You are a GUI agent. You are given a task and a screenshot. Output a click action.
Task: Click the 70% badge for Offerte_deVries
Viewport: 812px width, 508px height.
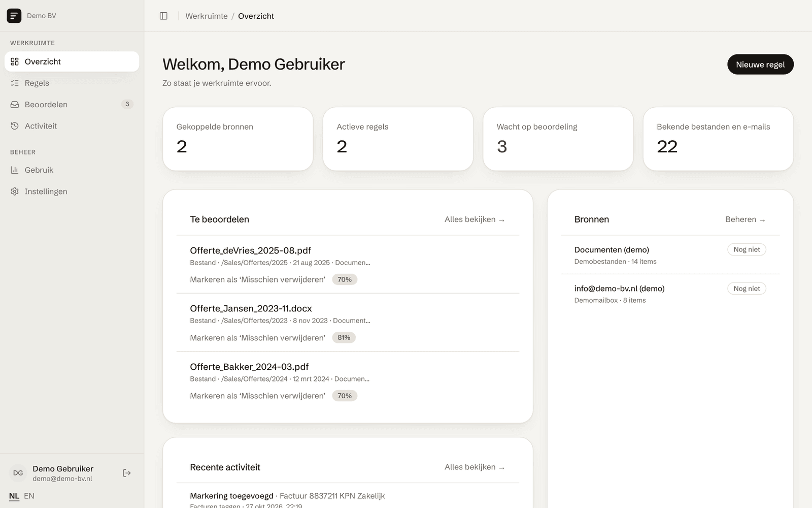click(345, 279)
